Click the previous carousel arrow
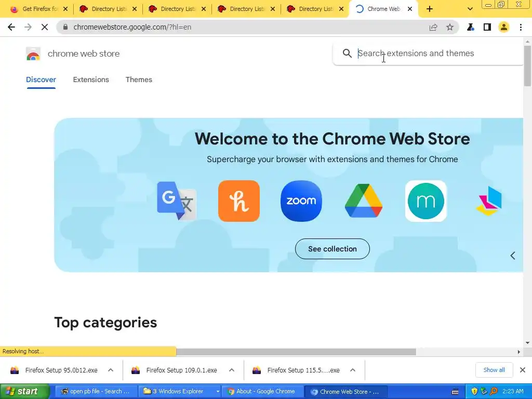The width and height of the screenshot is (532, 399). (x=513, y=256)
